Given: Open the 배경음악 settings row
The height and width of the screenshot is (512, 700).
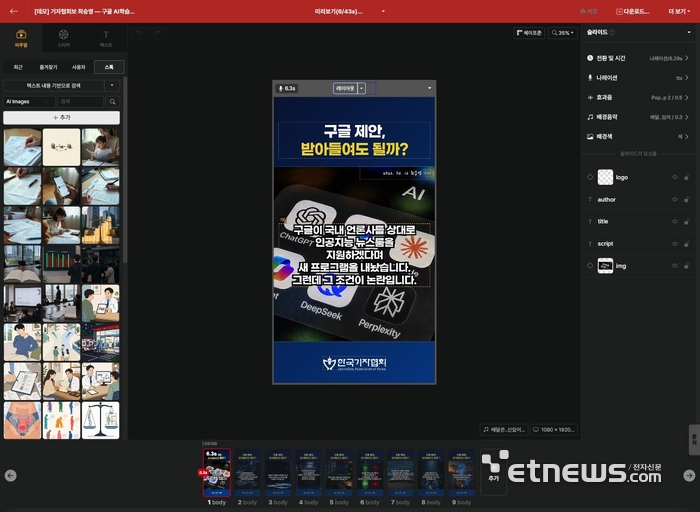Looking at the screenshot, I should click(x=638, y=117).
